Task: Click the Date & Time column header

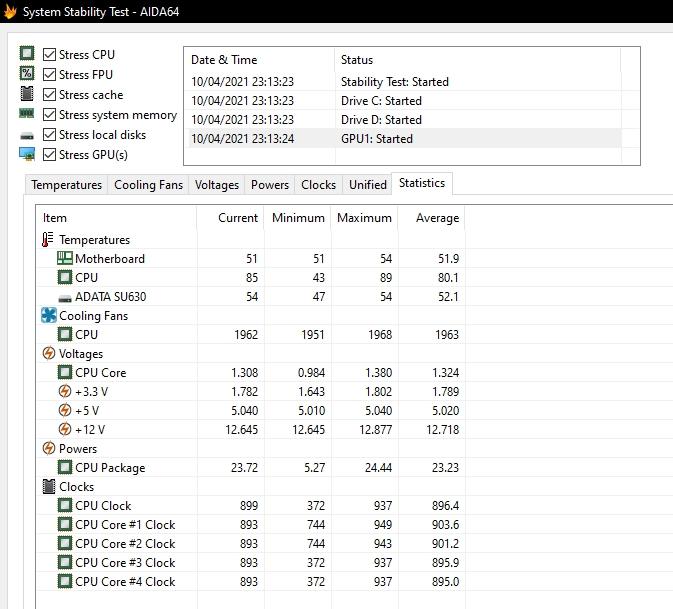Action: (259, 60)
